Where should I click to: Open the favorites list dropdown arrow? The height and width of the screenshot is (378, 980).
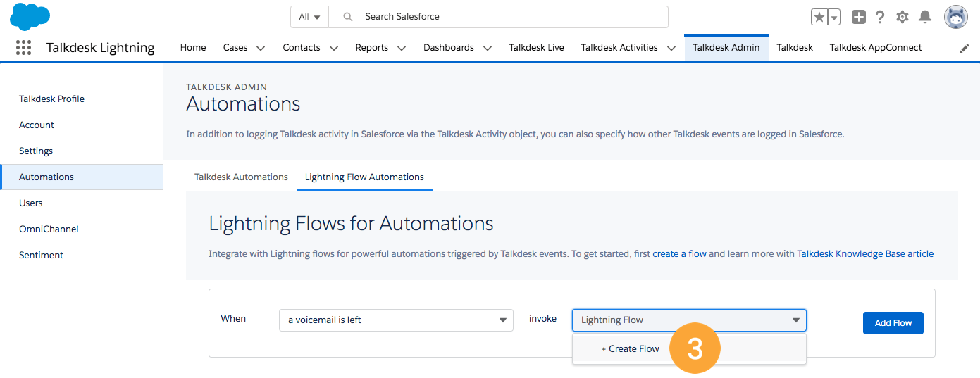point(834,18)
